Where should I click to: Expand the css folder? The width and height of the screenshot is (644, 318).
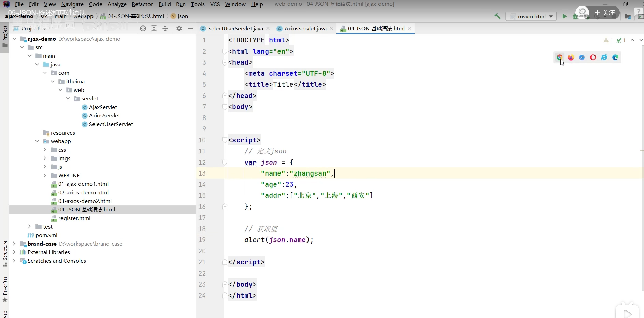(x=45, y=150)
